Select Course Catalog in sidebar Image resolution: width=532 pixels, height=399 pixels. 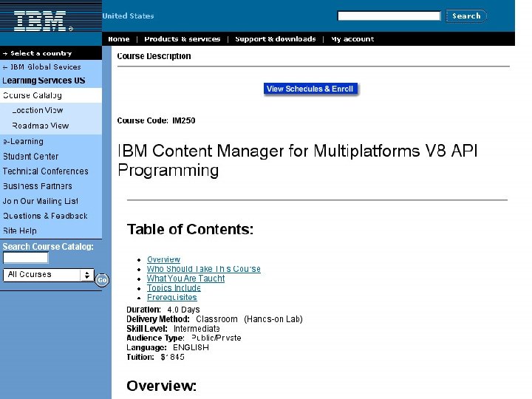coord(33,95)
